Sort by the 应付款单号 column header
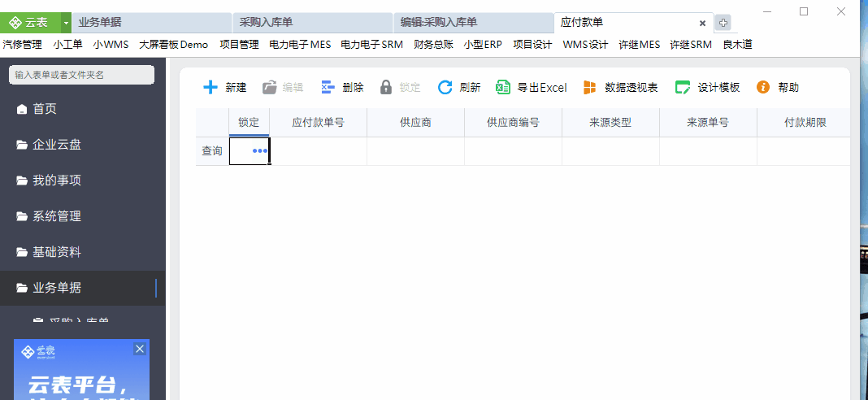This screenshot has width=868, height=400. click(319, 123)
